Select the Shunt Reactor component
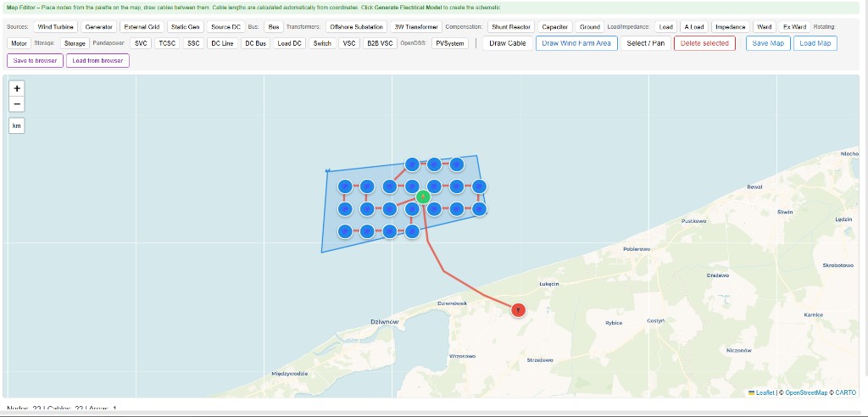 [511, 26]
